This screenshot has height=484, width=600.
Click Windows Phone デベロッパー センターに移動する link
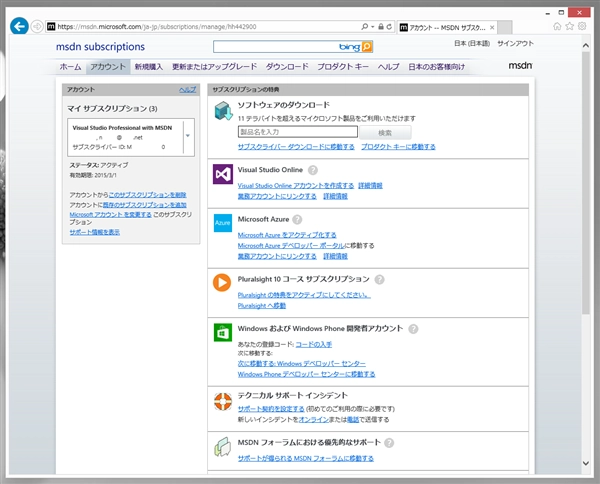tap(307, 374)
